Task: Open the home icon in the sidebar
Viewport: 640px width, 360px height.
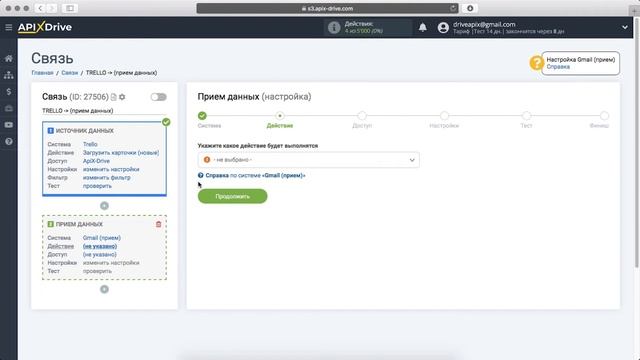Action: click(x=9, y=58)
